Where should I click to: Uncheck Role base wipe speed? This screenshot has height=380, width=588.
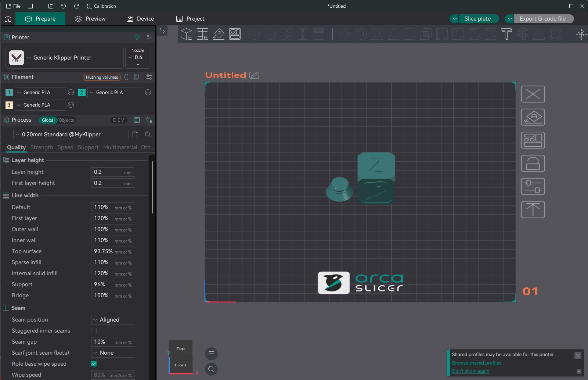tap(94, 364)
